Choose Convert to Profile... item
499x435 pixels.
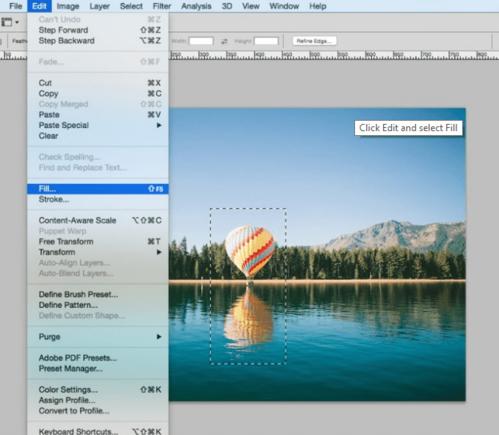pos(98,411)
